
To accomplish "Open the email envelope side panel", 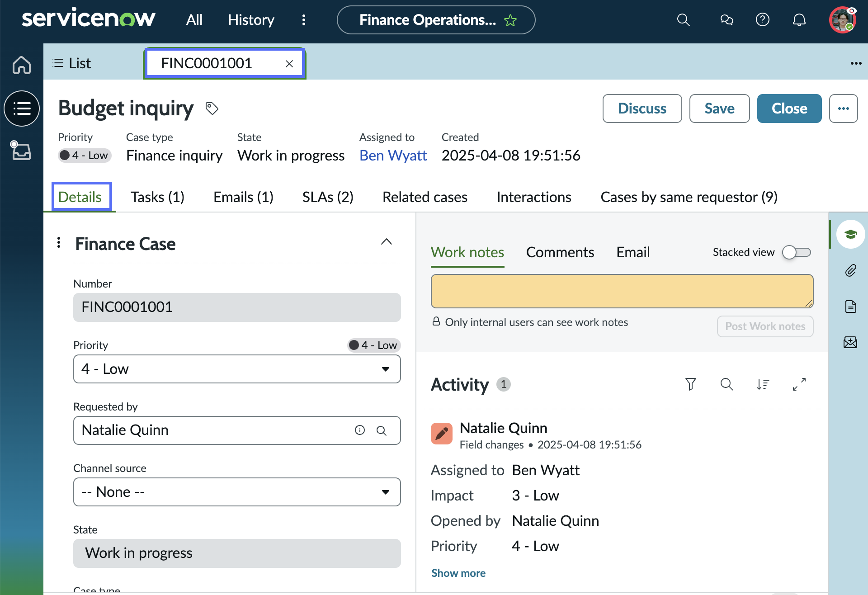I will click(x=850, y=342).
